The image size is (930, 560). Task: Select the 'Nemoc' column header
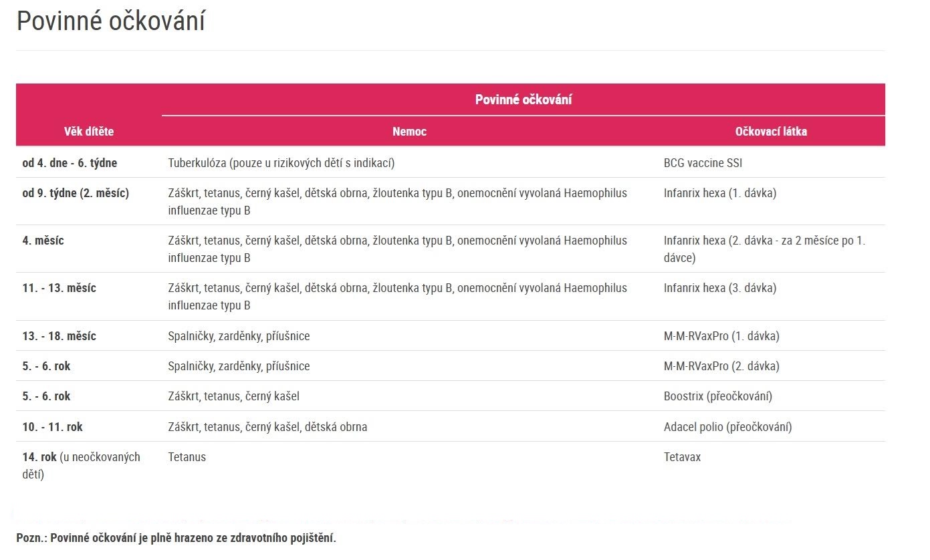pyautogui.click(x=409, y=132)
